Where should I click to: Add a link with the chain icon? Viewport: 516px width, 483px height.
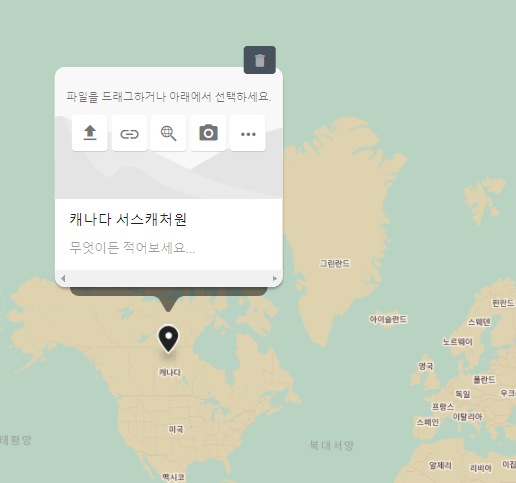click(129, 133)
